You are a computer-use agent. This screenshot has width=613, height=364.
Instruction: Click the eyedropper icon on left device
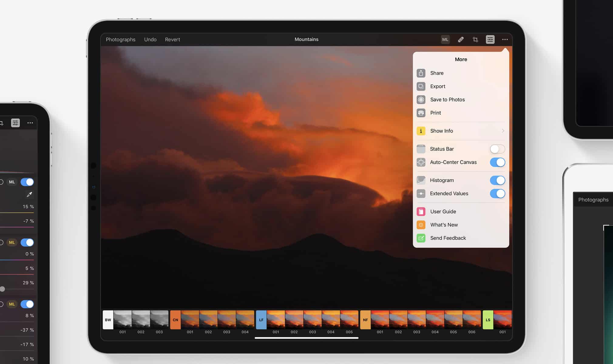[x=29, y=194]
